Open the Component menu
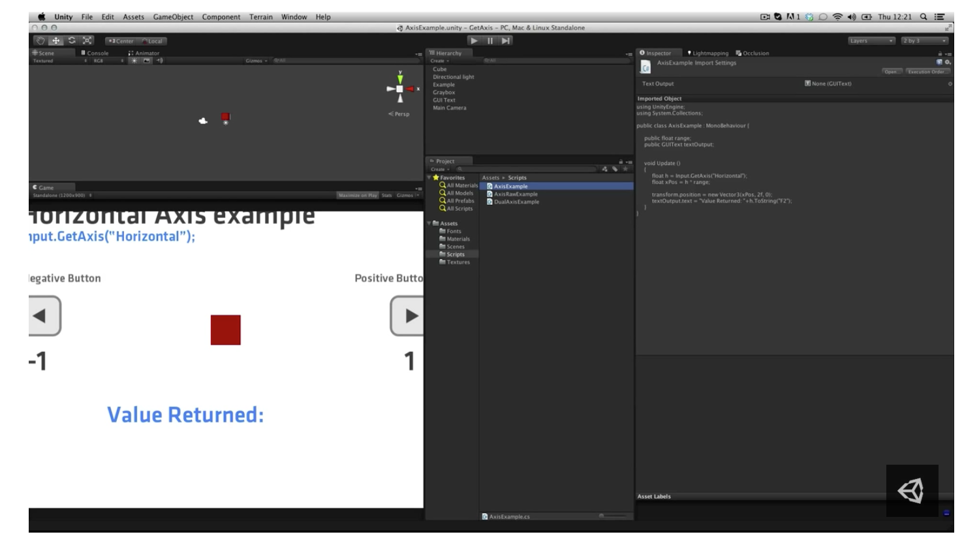Viewport: 979px width, 560px height. pyautogui.click(x=221, y=17)
